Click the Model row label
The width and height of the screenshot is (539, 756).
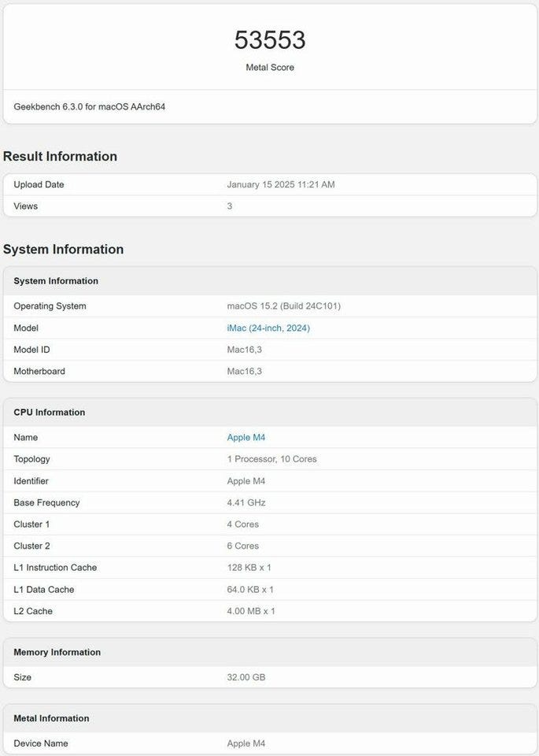click(26, 328)
